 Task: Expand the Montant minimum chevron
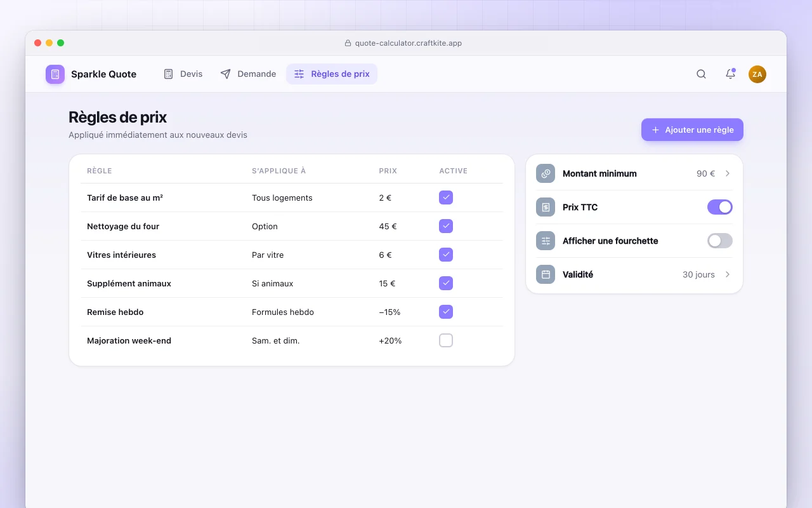pyautogui.click(x=728, y=173)
